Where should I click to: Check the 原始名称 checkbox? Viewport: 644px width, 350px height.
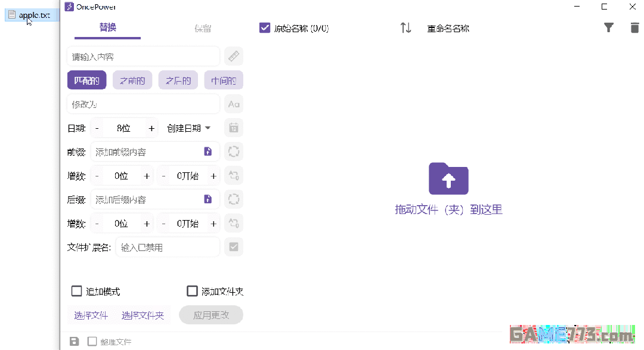[x=265, y=27]
